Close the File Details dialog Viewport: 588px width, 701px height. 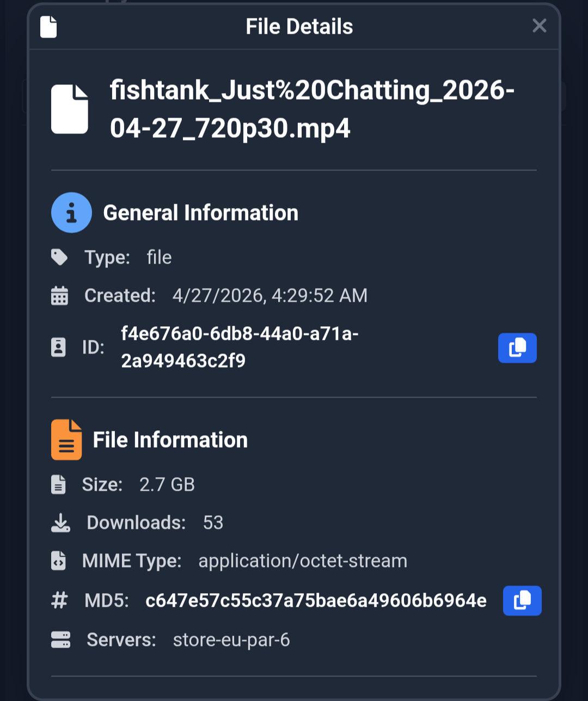point(539,26)
